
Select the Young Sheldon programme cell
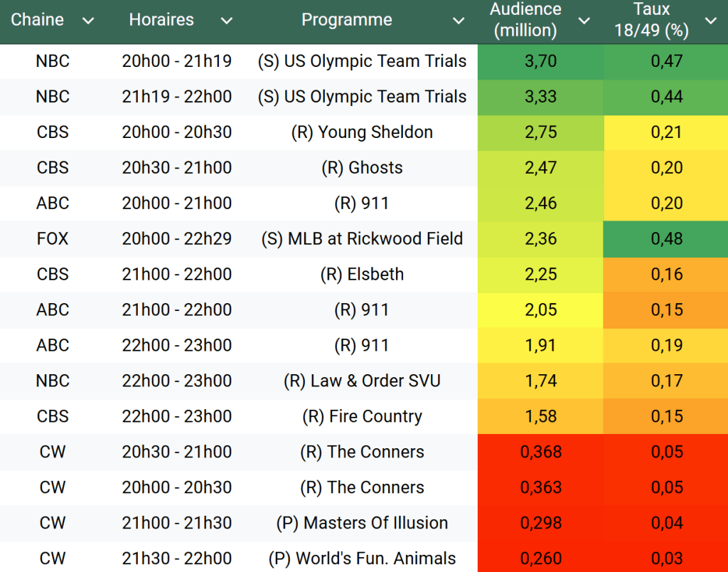[x=362, y=132]
